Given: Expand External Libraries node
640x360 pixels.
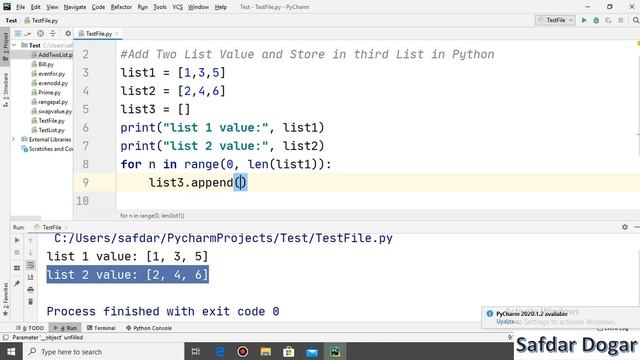Looking at the screenshot, I should tap(13, 140).
